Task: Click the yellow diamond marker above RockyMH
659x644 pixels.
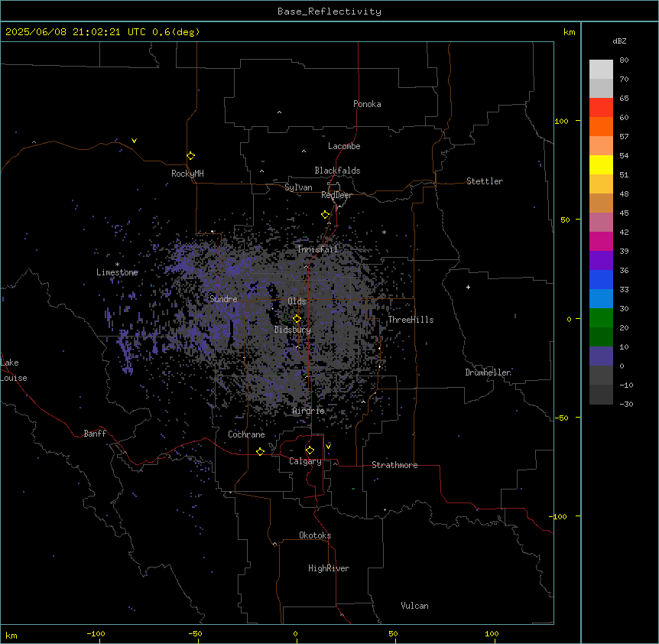Action: [190, 155]
